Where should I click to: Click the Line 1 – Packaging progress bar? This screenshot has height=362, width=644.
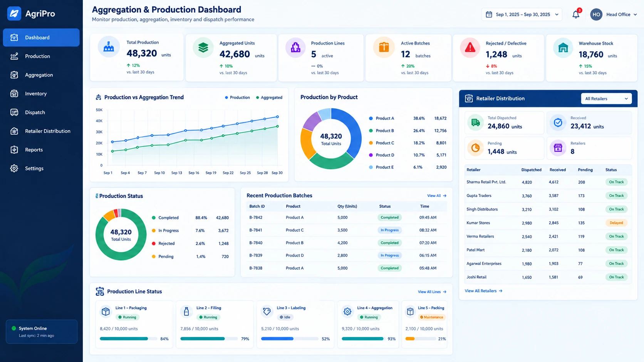pyautogui.click(x=128, y=339)
